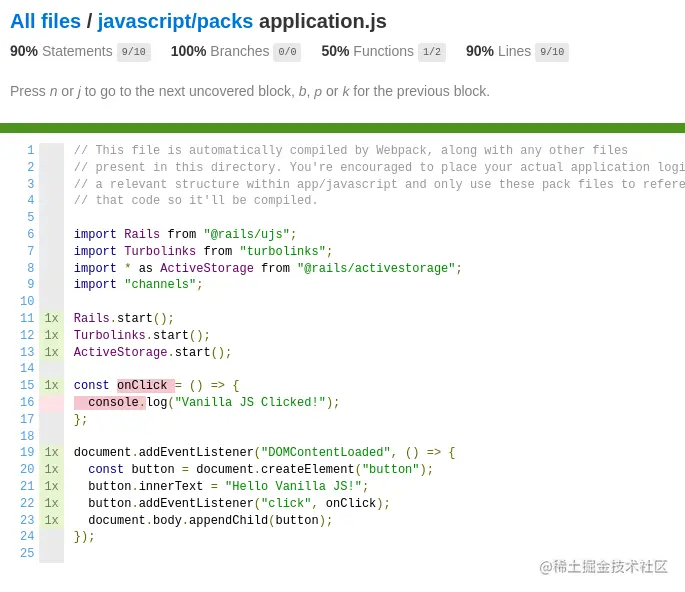The height and width of the screenshot is (592, 685).
Task: Click the green coverage status bar
Action: point(342,128)
